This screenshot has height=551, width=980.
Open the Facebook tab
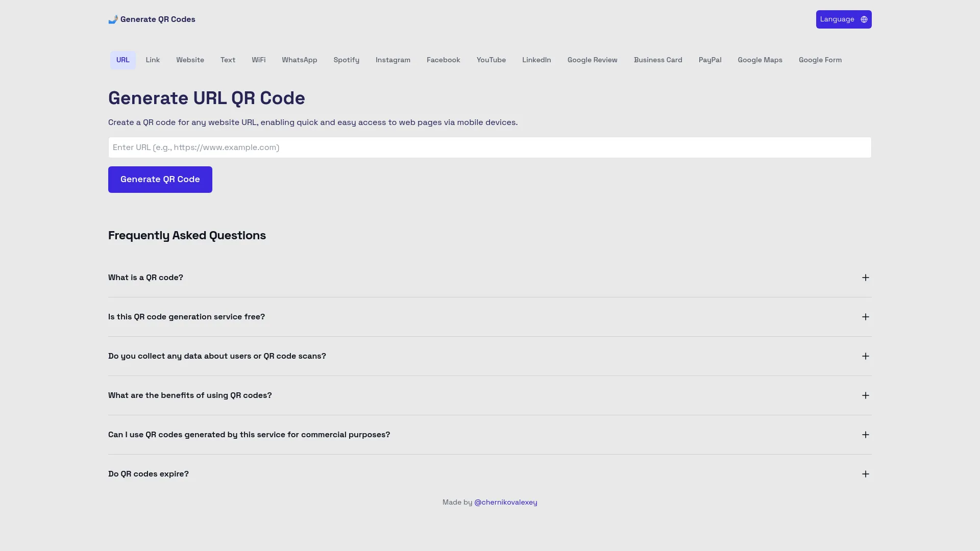tap(444, 60)
